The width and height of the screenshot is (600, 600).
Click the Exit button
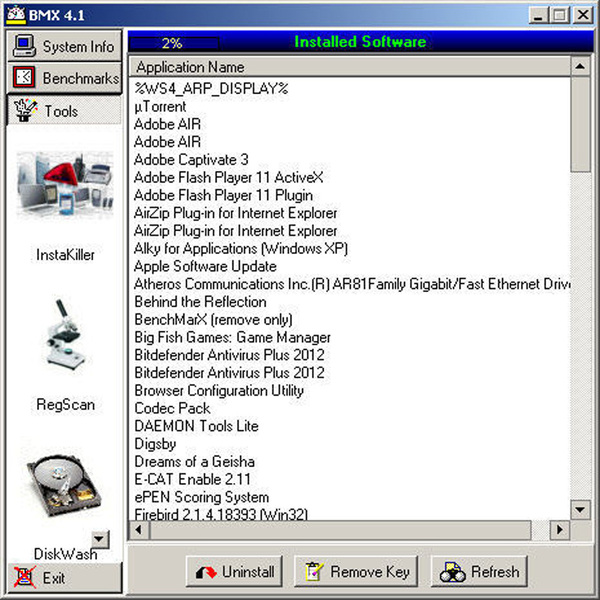pyautogui.click(x=64, y=578)
